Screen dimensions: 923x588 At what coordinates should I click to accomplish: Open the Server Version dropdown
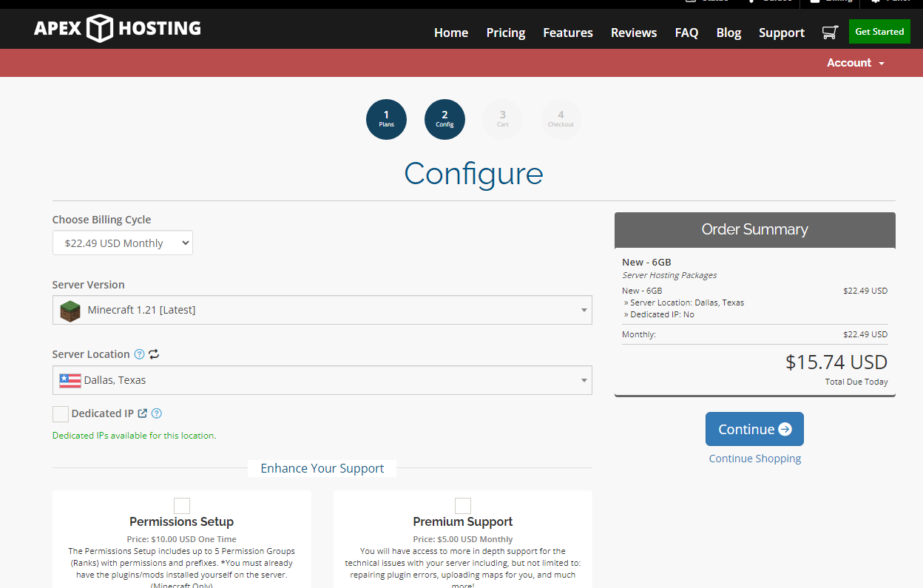pyautogui.click(x=322, y=310)
